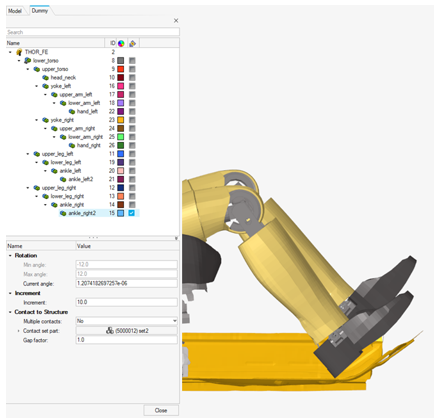Collapse the yoke_left tree node
This screenshot has height=418, width=434.
click(37, 86)
